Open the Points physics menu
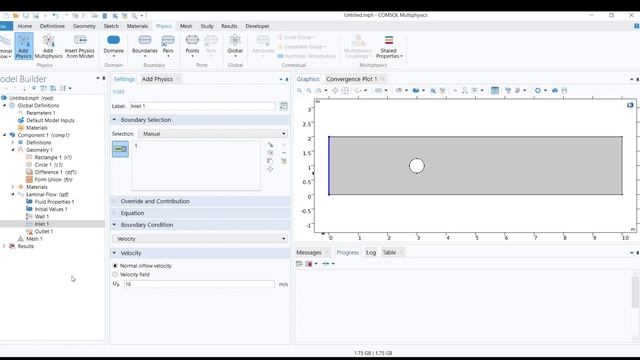Screen dimensions: 640x360 (192, 46)
